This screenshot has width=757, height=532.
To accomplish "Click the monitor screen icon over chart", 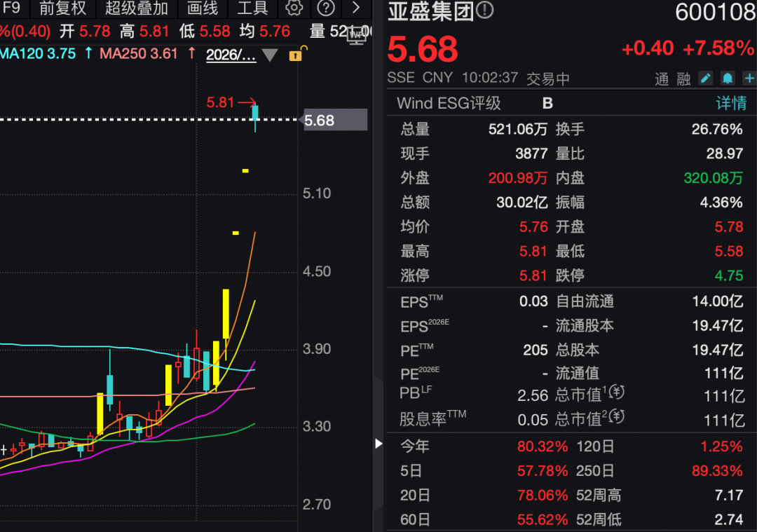I will coord(356,36).
